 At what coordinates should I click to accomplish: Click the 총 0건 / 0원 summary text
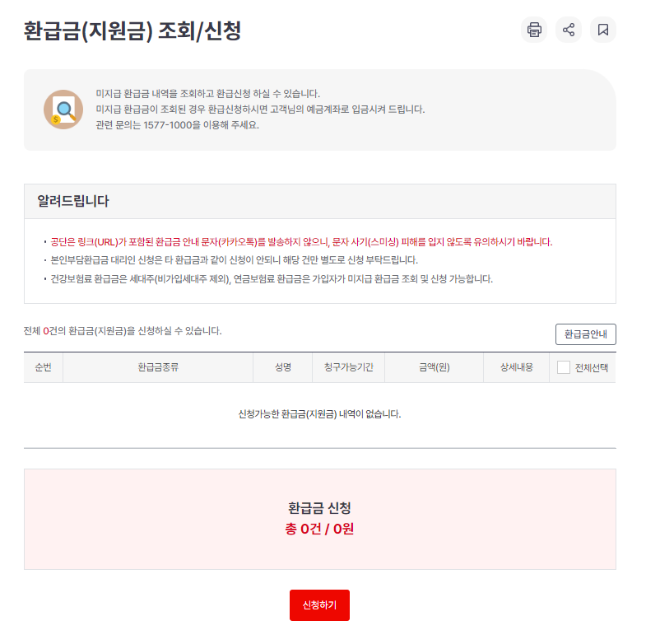click(x=319, y=529)
